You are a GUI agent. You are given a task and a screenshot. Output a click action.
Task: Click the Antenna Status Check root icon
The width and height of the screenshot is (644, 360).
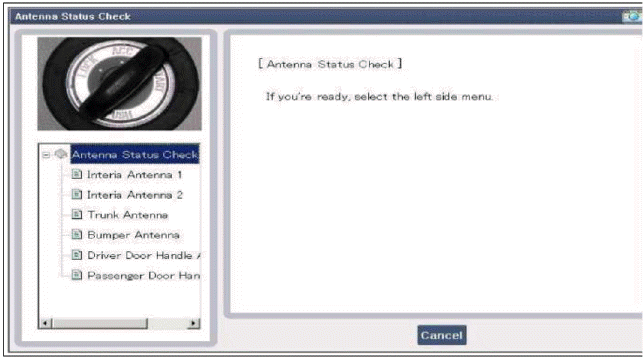61,154
